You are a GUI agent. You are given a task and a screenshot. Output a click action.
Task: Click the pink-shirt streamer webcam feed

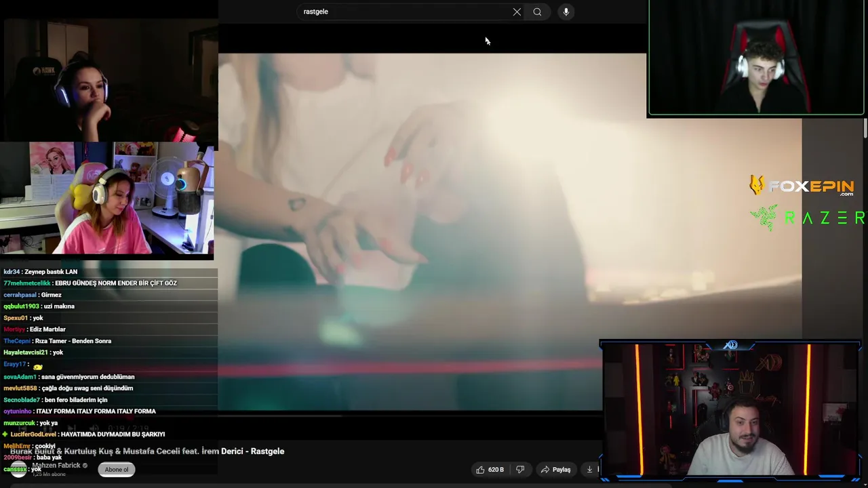(x=107, y=198)
